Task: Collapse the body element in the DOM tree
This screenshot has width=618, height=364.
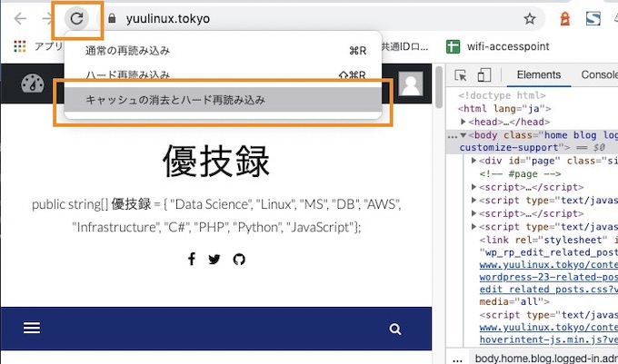Action: pyautogui.click(x=463, y=135)
